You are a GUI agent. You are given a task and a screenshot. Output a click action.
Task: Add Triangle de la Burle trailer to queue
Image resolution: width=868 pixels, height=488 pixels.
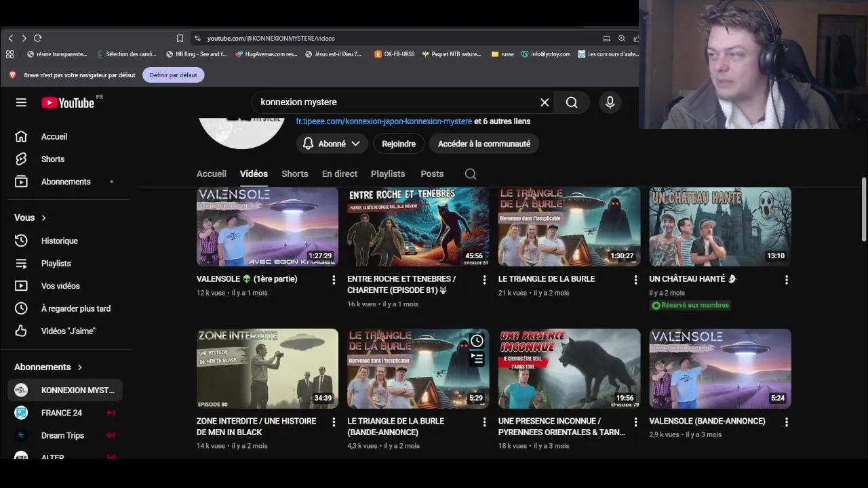click(477, 359)
